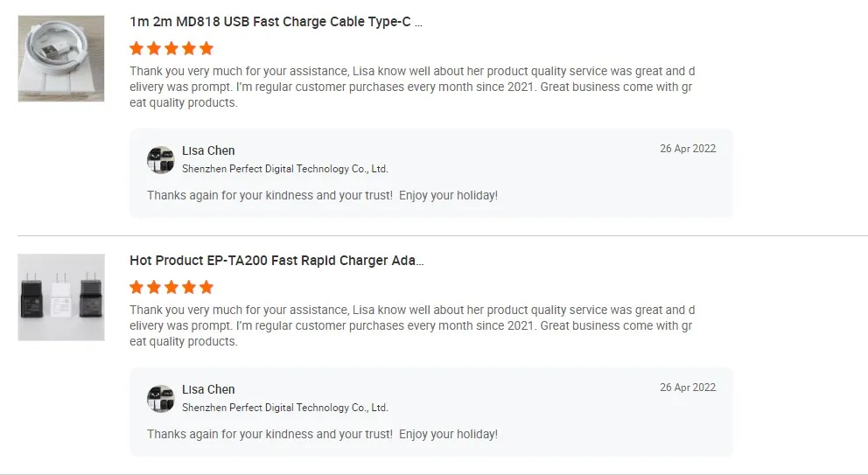Open Shenzhen Perfect Digital Technology in the charger reply
Image resolution: width=868 pixels, height=475 pixels.
[284, 408]
